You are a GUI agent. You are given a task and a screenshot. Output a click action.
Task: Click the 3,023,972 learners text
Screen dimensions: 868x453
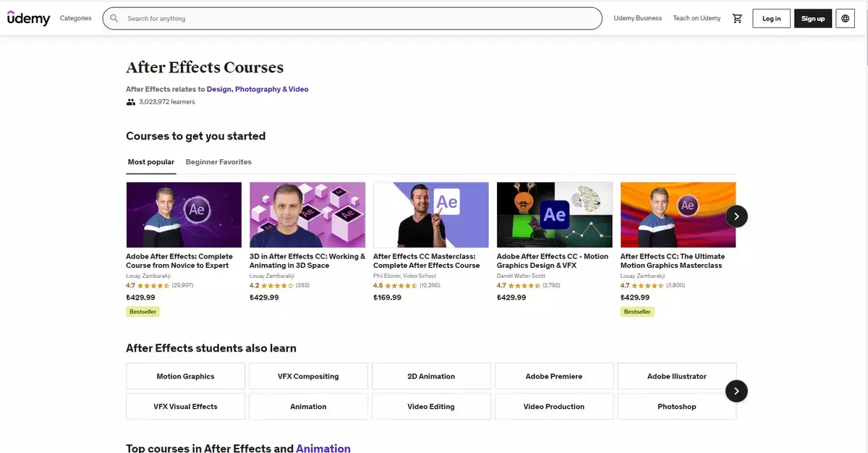pyautogui.click(x=167, y=102)
